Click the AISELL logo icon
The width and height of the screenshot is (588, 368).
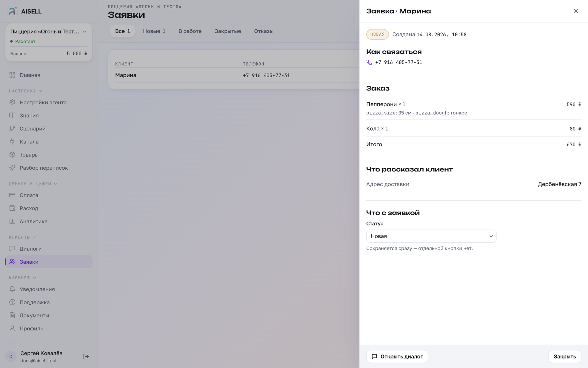coord(12,11)
